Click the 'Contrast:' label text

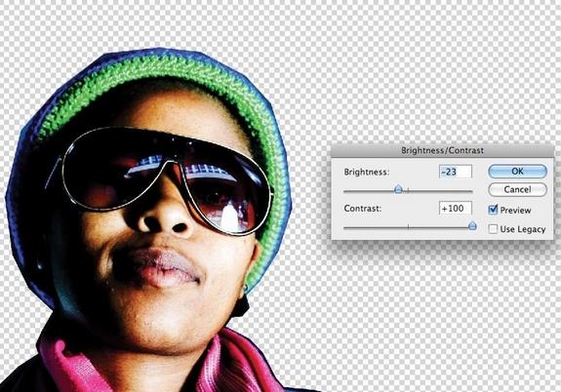point(363,209)
